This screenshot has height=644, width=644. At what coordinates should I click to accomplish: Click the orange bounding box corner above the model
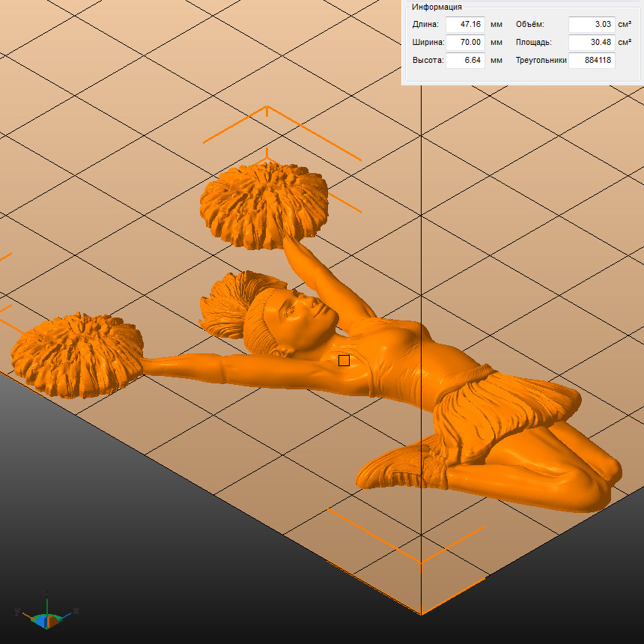tap(267, 107)
